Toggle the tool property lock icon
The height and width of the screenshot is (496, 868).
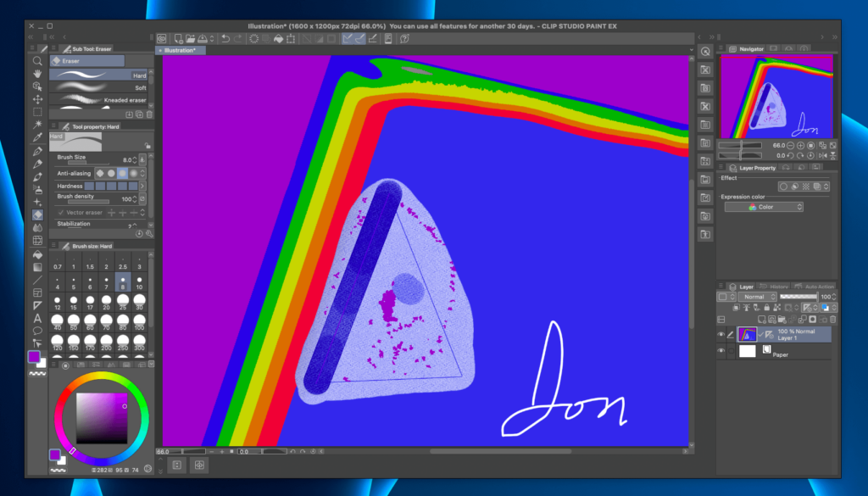click(x=147, y=146)
